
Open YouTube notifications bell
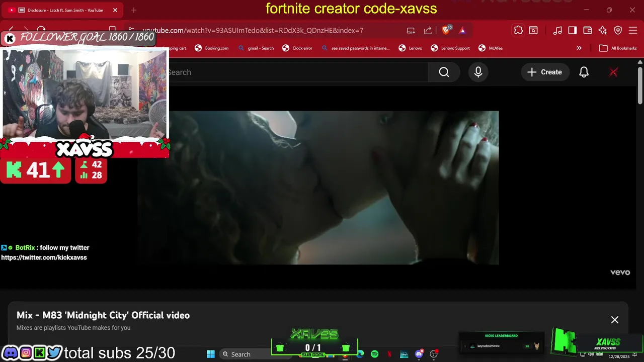[584, 72]
